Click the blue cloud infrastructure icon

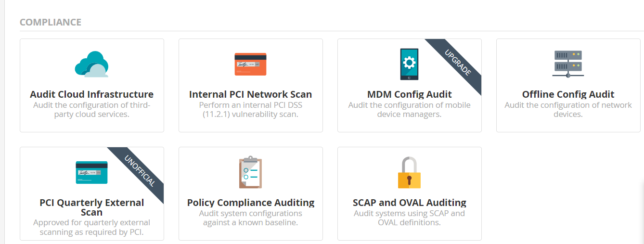[x=91, y=64]
